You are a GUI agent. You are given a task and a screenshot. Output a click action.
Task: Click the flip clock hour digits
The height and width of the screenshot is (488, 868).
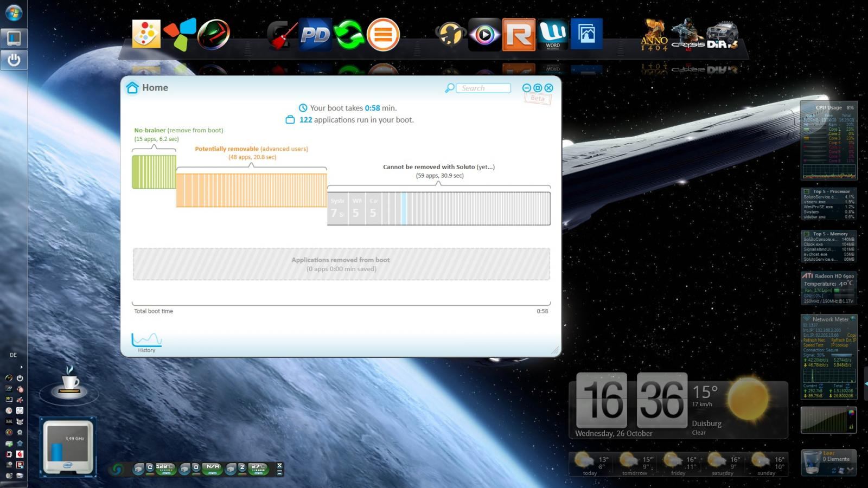tap(602, 400)
